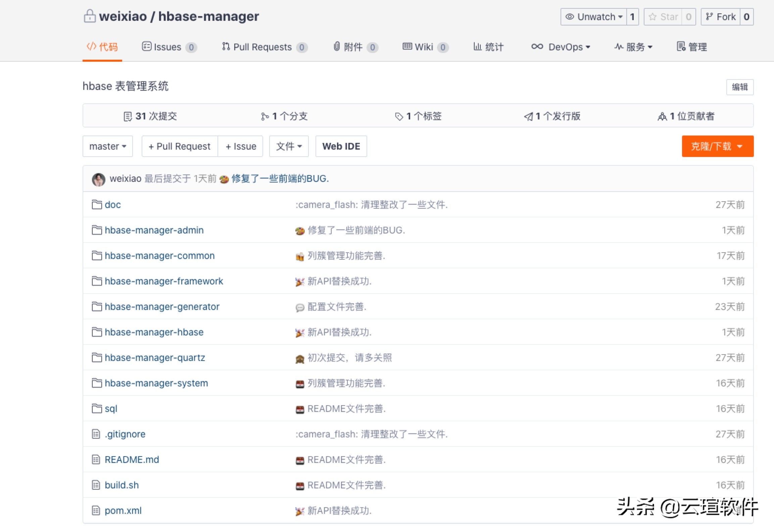The height and width of the screenshot is (532, 774).
Task: Click the doc folder icon
Action: coord(96,204)
